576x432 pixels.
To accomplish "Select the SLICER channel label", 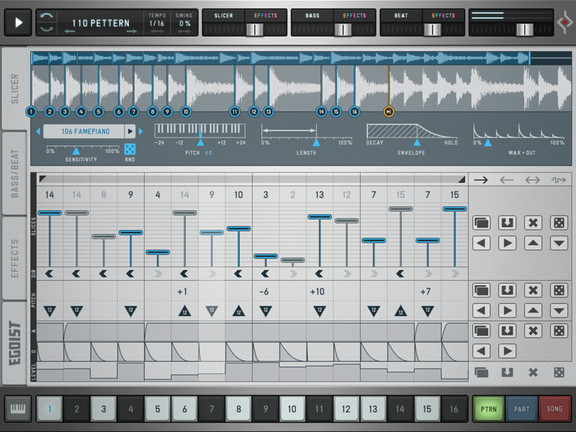I will 223,15.
